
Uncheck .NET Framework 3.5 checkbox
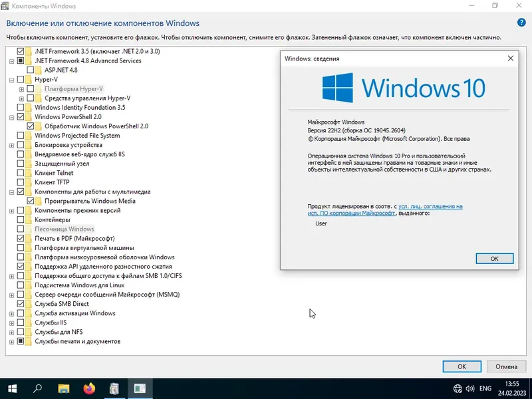pos(21,51)
